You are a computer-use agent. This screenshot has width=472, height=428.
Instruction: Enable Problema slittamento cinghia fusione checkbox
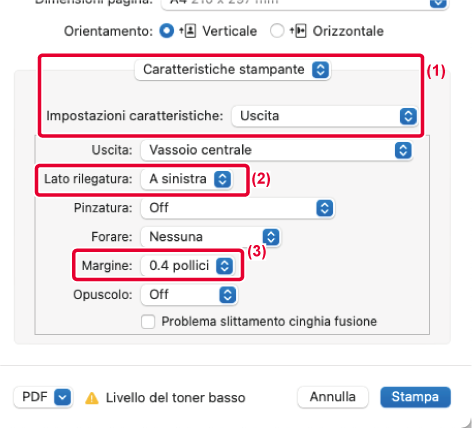[148, 322]
